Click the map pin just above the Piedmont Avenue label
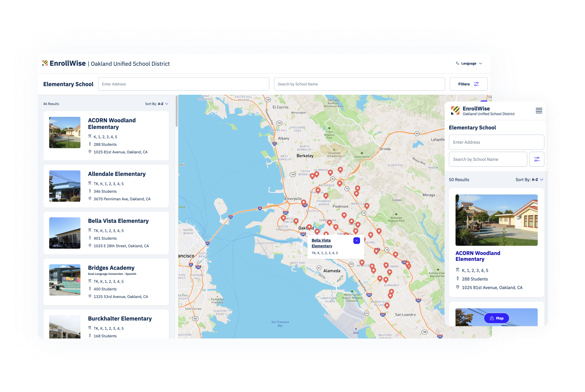Image resolution: width=585 pixels, height=392 pixels. tap(326, 196)
